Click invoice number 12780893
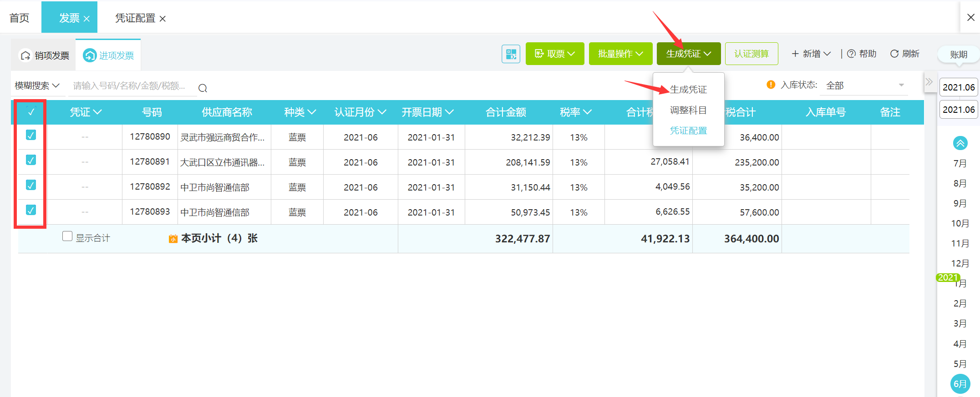The width and height of the screenshot is (980, 397). coord(150,212)
